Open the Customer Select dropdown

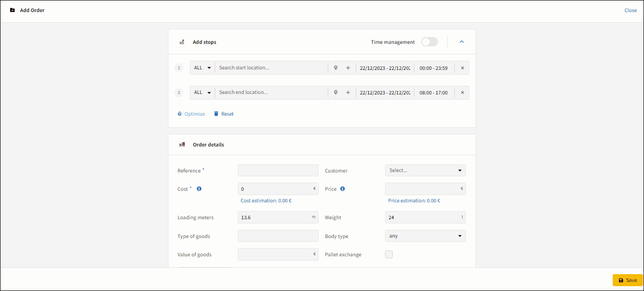point(425,171)
